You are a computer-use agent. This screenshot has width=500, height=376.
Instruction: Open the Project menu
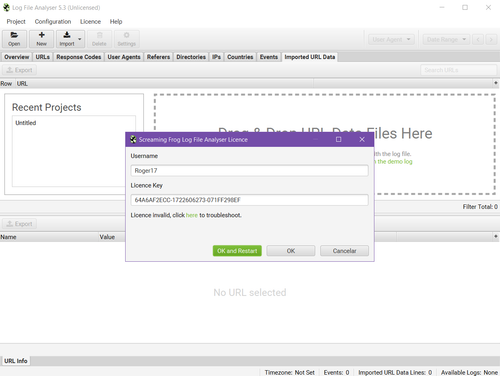coord(16,22)
